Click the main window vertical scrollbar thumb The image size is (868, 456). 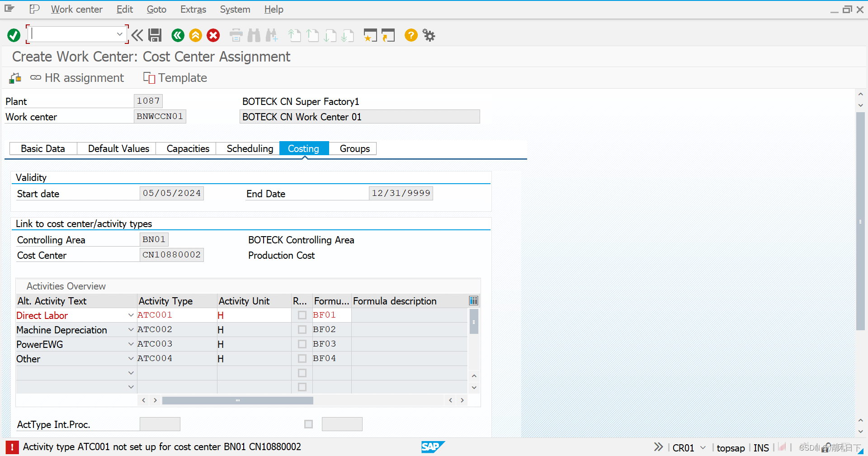pos(860,221)
